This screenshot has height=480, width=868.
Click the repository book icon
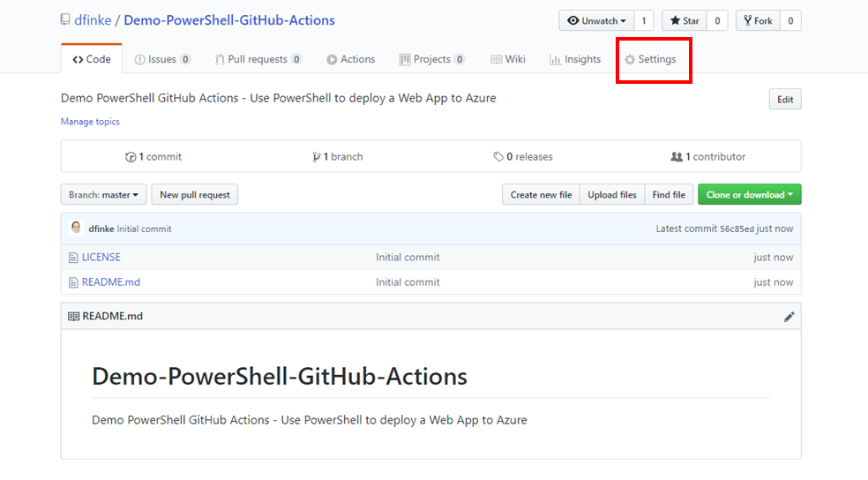pos(65,20)
